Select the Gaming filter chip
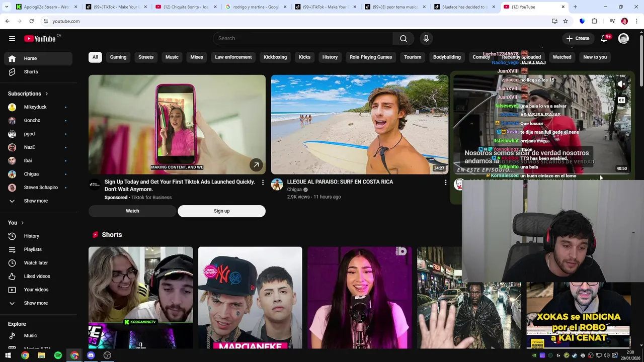Viewport: 644px width, 362px height. 118,57
